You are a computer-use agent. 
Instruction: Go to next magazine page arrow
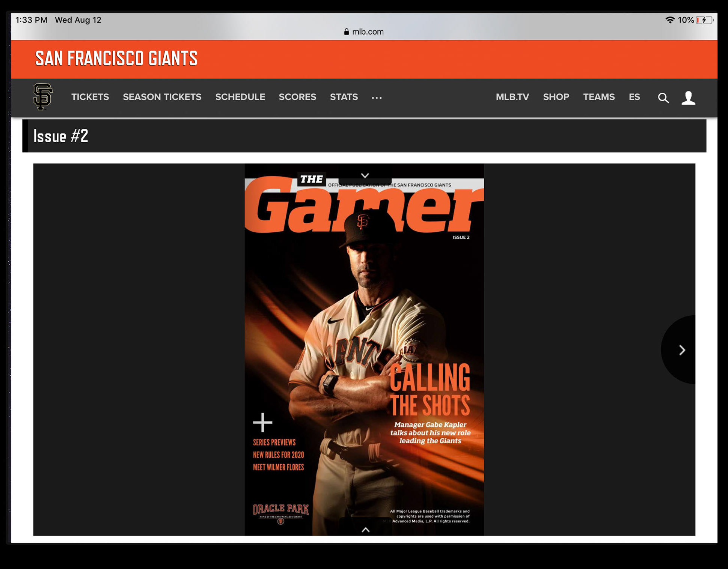coord(682,350)
